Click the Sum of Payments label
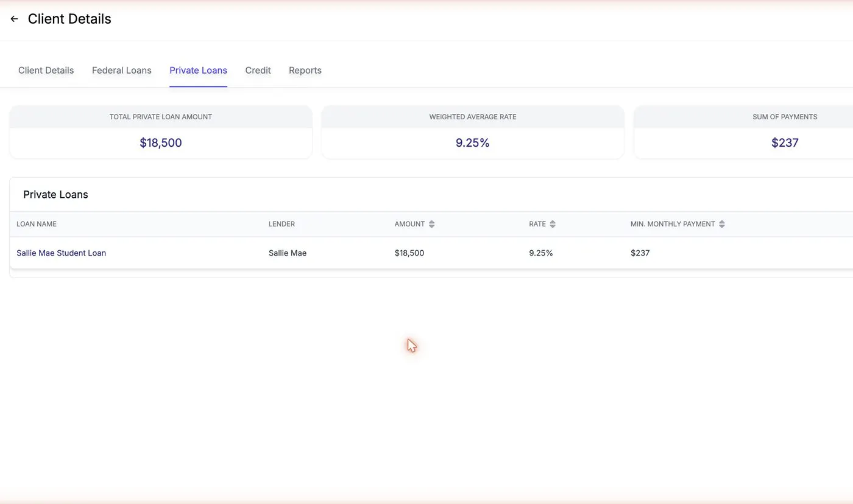The height and width of the screenshot is (504, 853). point(785,117)
